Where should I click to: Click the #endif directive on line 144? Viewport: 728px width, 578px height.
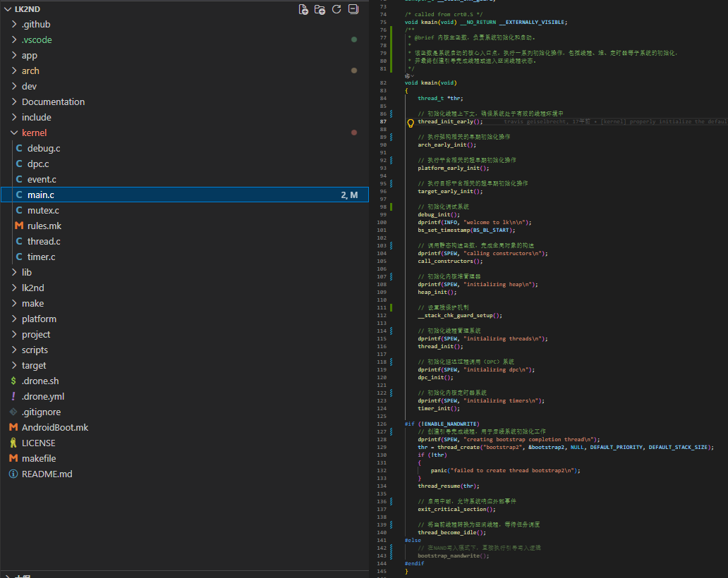[x=414, y=564]
